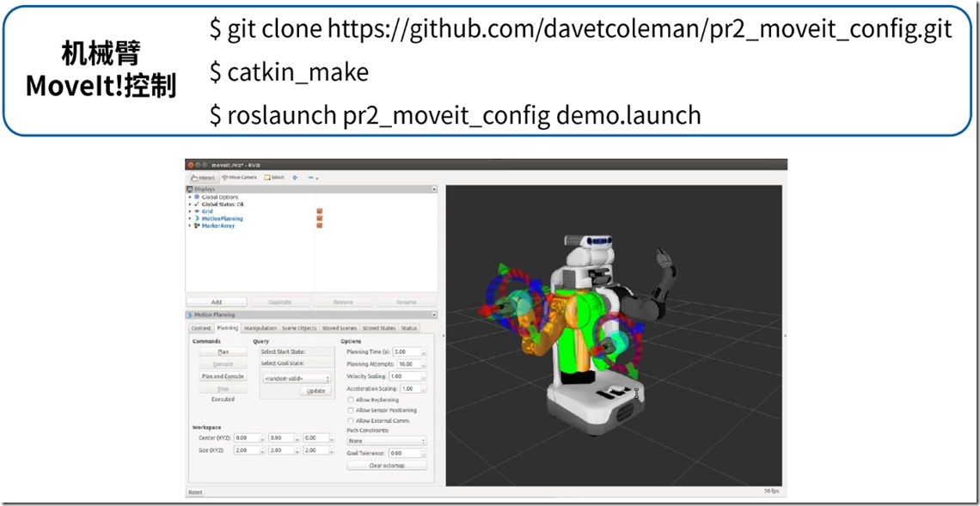Select the MotionPlanning label in Displays
The width and height of the screenshot is (980, 506).
(222, 219)
